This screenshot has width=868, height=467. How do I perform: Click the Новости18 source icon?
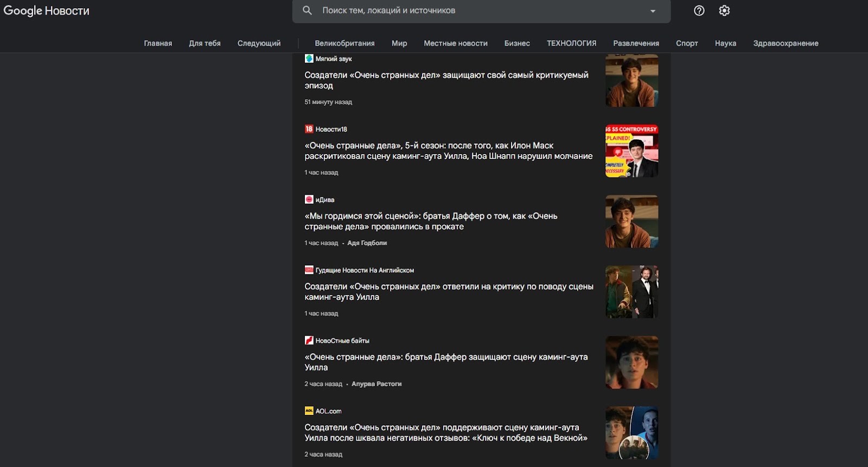[x=309, y=129]
